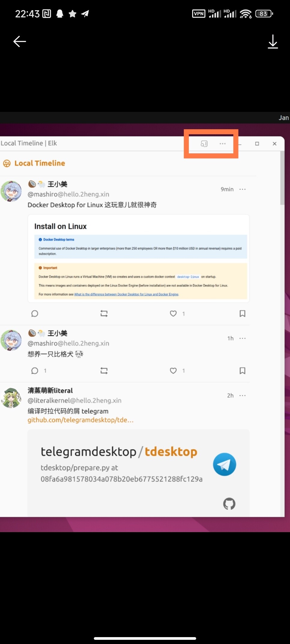Viewport: 290px width, 644px height.
Task: Tap the back arrow in image viewer
Action: pyautogui.click(x=20, y=41)
